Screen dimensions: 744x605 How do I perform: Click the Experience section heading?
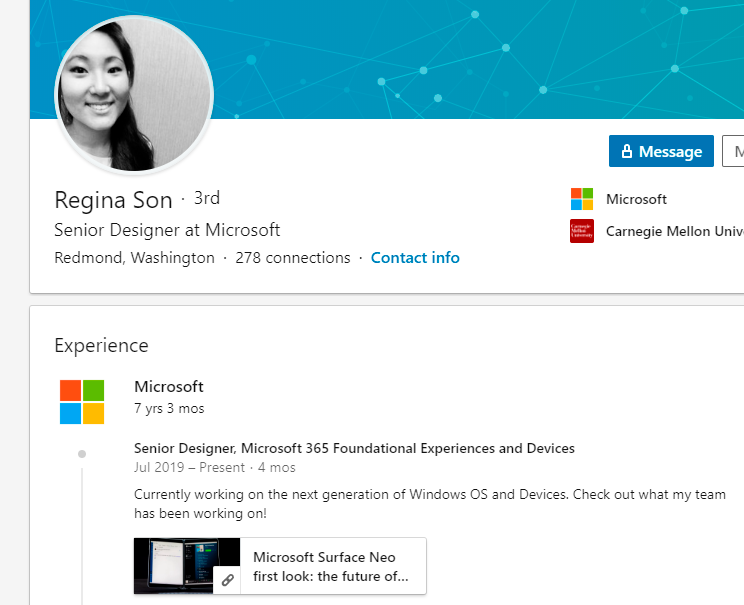tap(102, 345)
